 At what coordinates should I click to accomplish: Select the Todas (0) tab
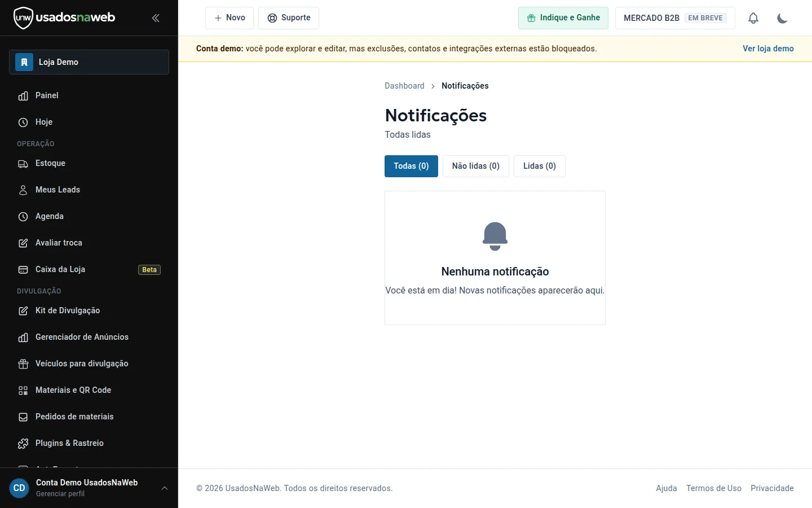tap(411, 166)
